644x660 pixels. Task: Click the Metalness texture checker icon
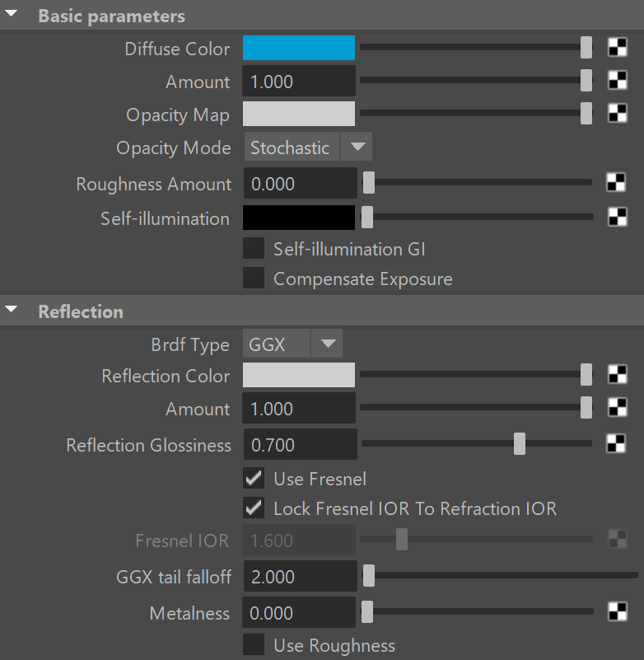(x=617, y=611)
